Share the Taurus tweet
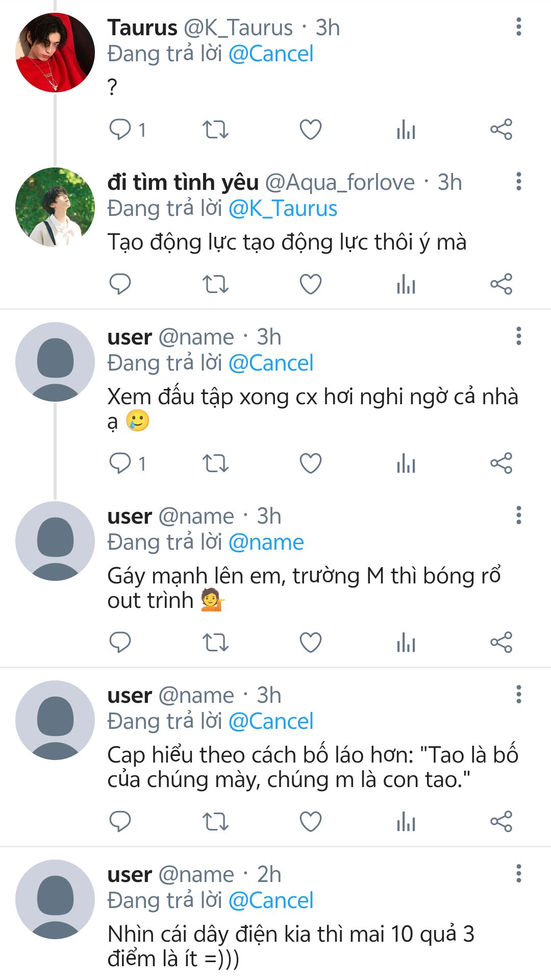Image resolution: width=551 pixels, height=980 pixels. point(501,130)
